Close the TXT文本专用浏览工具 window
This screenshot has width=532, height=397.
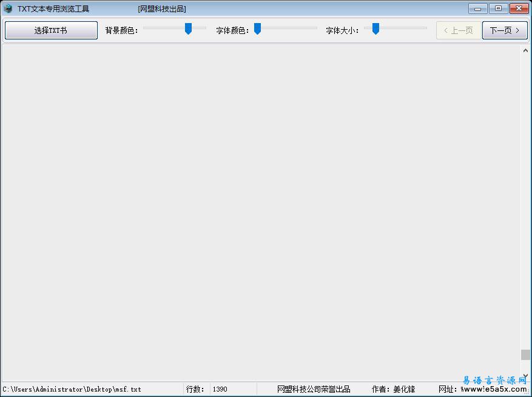pos(519,8)
